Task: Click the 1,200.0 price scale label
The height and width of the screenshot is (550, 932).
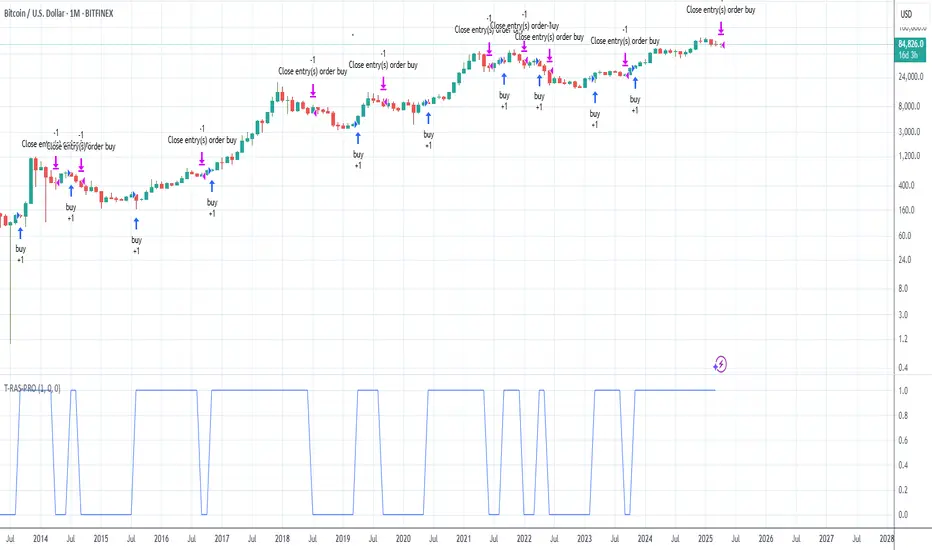Action: coord(909,156)
